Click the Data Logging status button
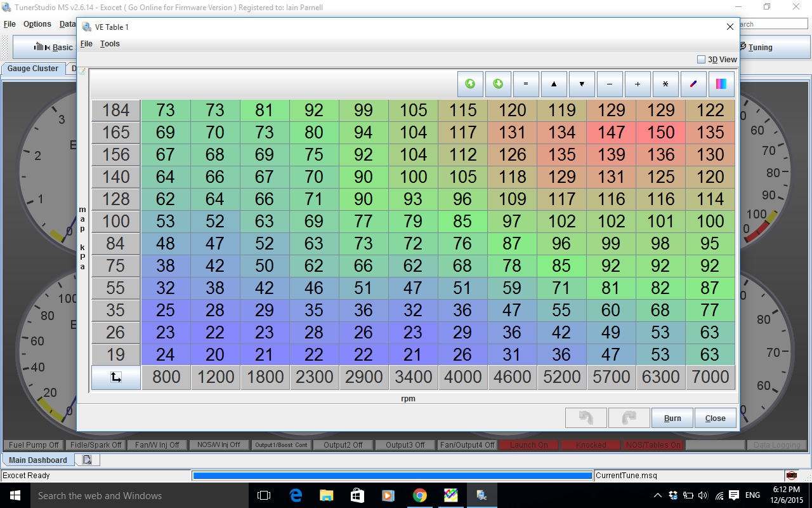Image resolution: width=812 pixels, height=508 pixels. click(x=777, y=445)
